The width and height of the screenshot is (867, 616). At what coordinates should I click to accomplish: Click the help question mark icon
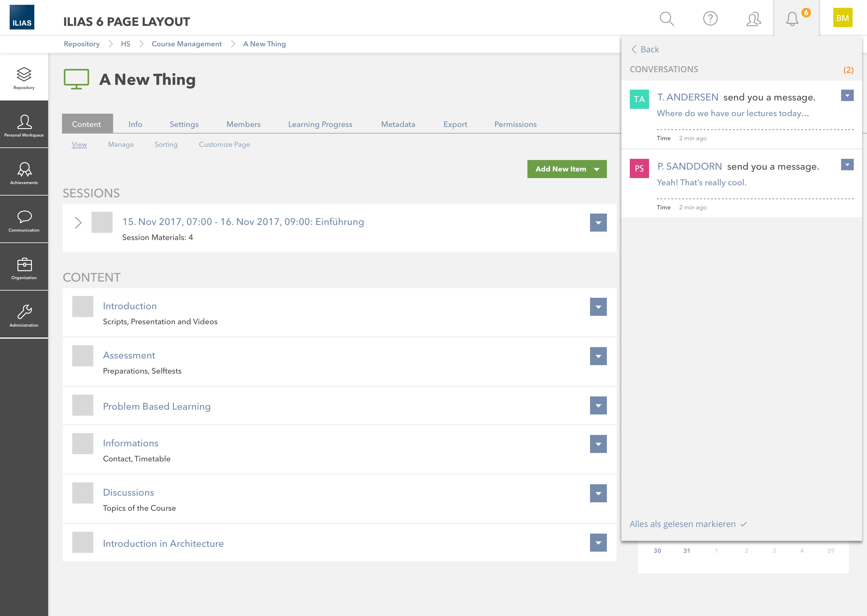point(710,18)
